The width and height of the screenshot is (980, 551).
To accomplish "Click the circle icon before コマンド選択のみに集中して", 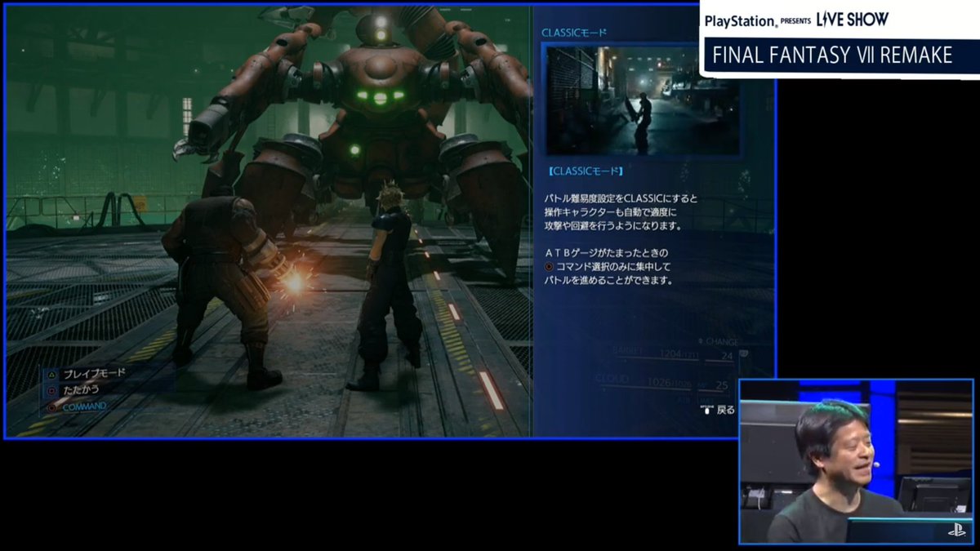I will [550, 267].
